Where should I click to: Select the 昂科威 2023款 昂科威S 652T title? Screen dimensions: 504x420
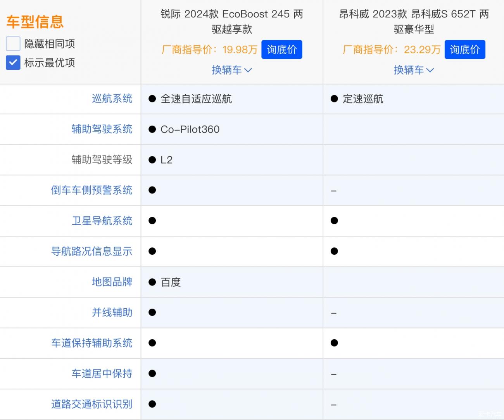(x=414, y=22)
